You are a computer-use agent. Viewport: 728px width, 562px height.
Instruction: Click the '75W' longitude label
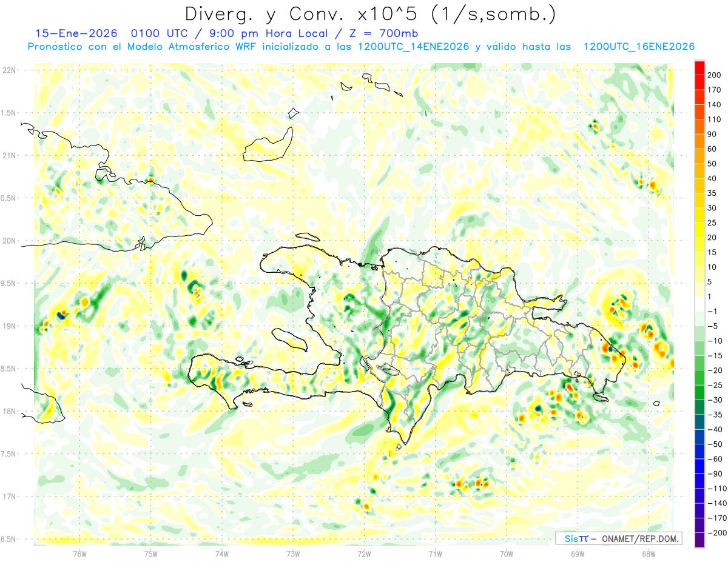(150, 554)
